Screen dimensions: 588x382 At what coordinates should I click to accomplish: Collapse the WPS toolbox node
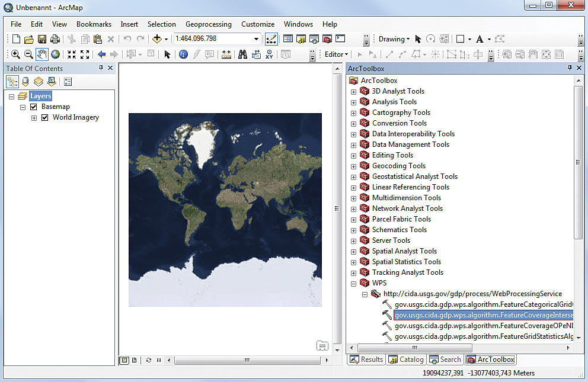[x=354, y=283]
